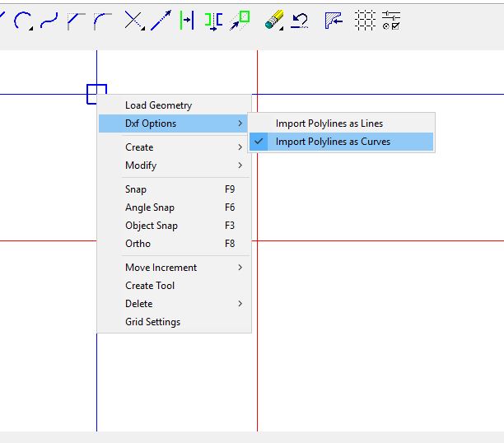
Task: Click the undo arrow icon
Action: pyautogui.click(x=301, y=21)
